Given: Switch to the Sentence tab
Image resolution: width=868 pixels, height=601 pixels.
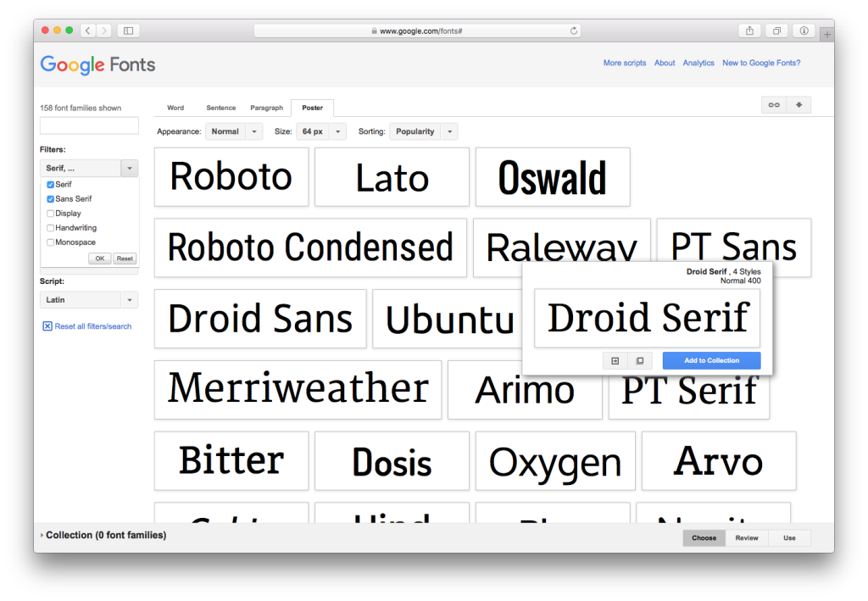Looking at the screenshot, I should 221,108.
